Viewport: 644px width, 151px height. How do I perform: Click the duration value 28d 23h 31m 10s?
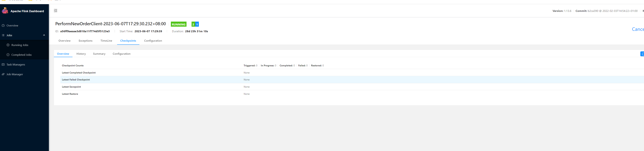pyautogui.click(x=196, y=31)
